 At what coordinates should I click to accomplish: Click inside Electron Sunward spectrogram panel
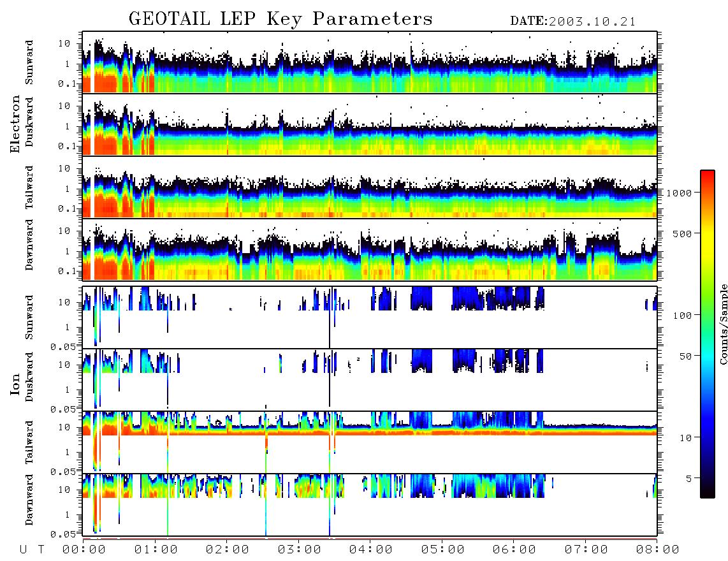coord(370,62)
